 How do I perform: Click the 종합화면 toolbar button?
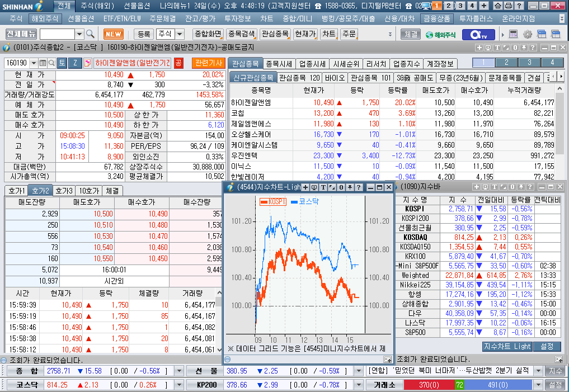point(208,34)
